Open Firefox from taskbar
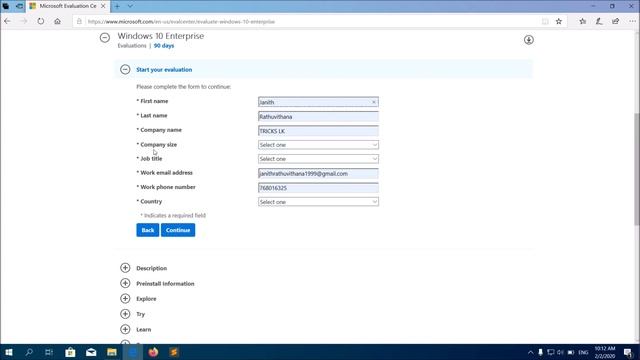 point(153,352)
